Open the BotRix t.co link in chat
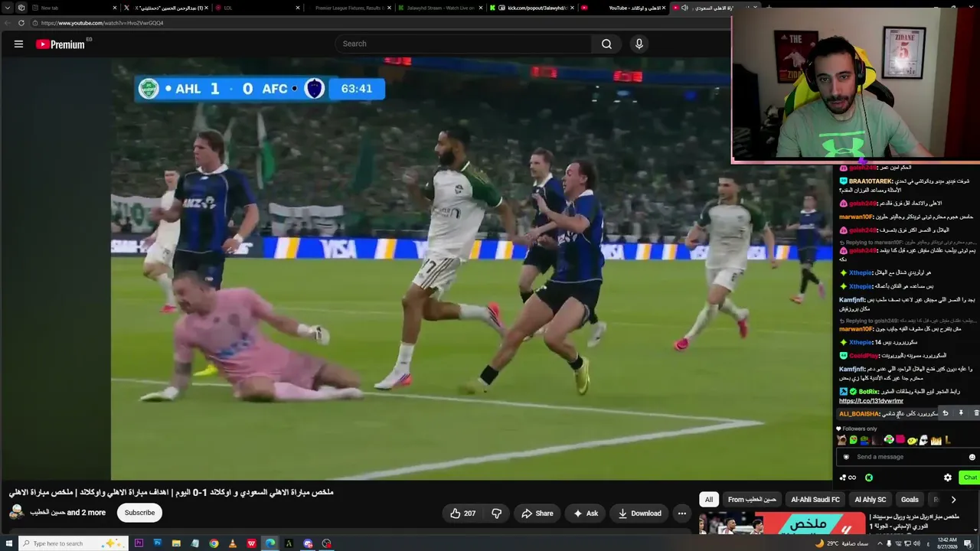 tap(871, 401)
